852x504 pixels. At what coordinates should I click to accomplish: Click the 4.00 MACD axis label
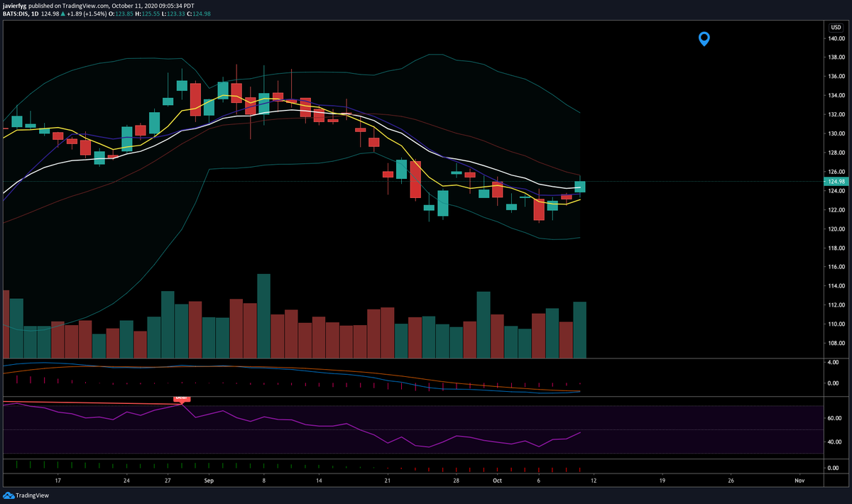[x=834, y=362]
